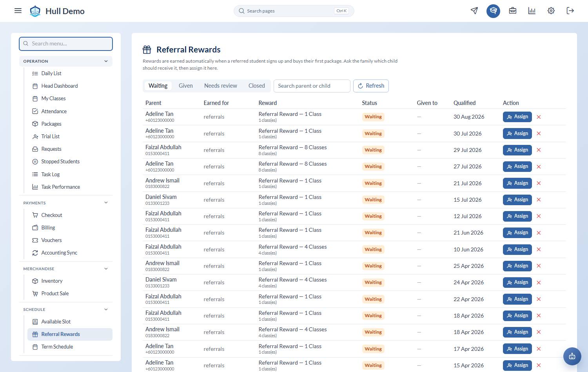
Task: Click the logout icon
Action: point(570,11)
